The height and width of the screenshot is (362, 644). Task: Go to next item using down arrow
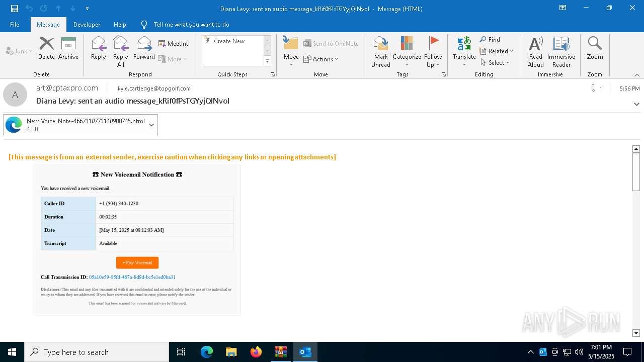pos(72,8)
